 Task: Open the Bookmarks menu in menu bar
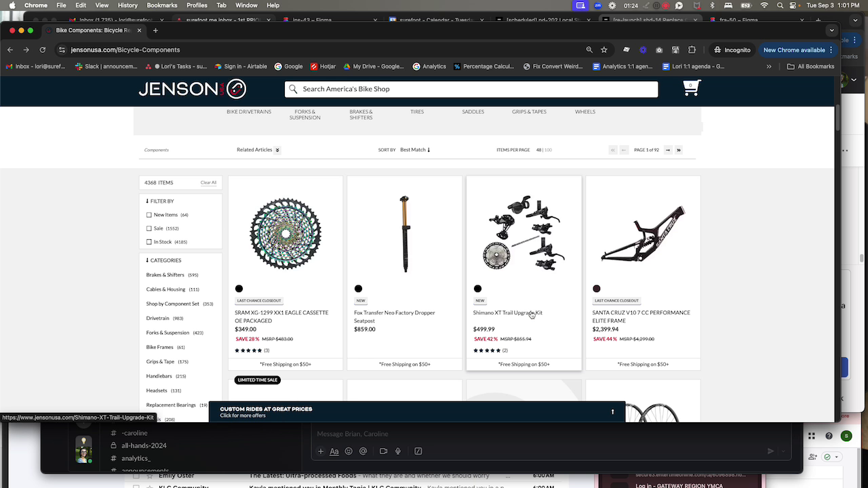point(161,5)
